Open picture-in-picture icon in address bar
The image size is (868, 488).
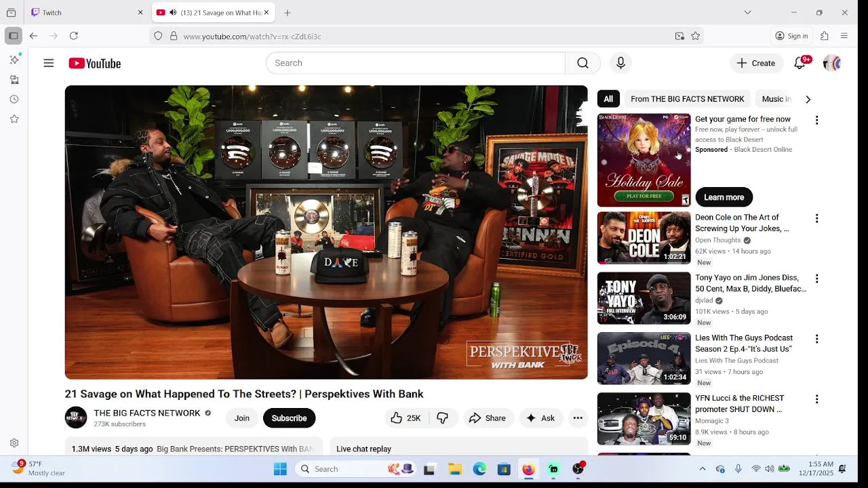coord(679,36)
